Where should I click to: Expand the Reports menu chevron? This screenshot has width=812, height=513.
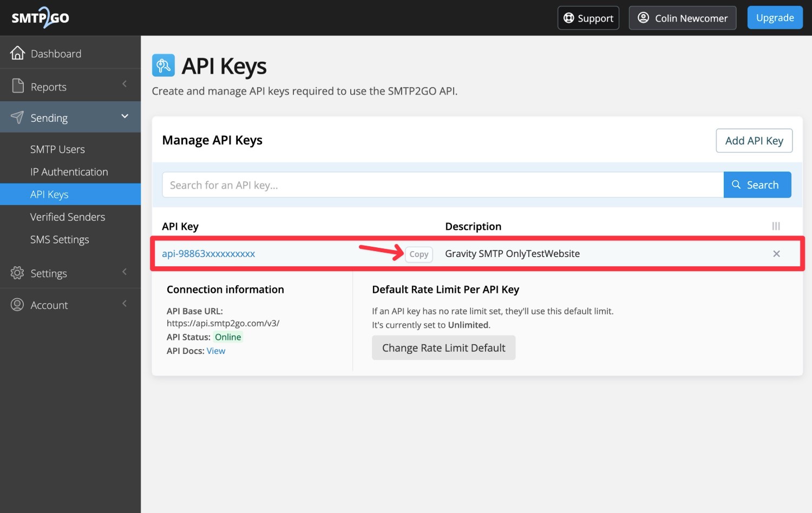[x=125, y=84]
